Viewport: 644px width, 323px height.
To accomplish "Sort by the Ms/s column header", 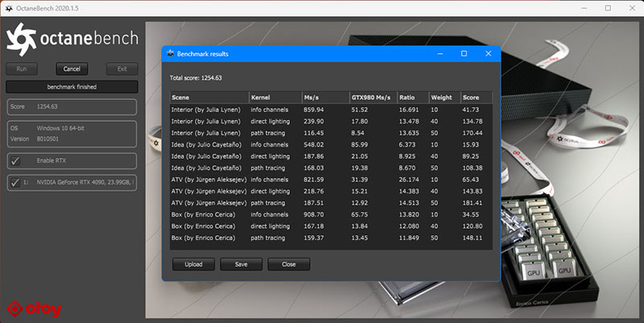I will (x=325, y=97).
